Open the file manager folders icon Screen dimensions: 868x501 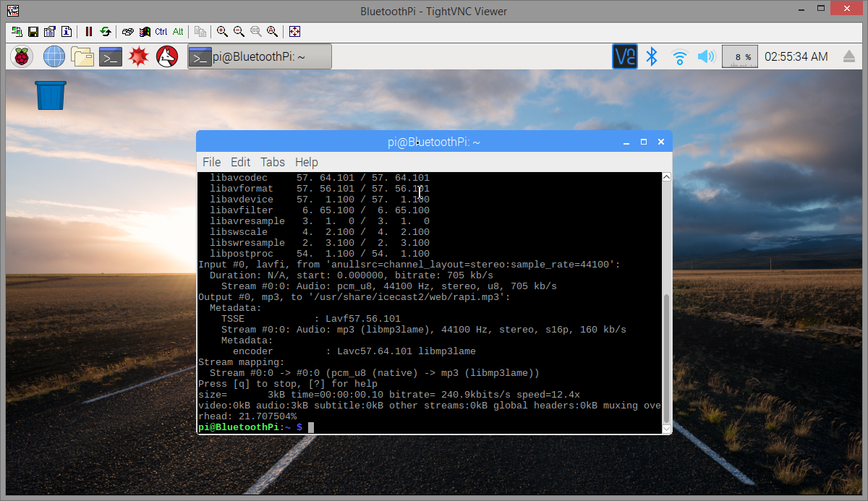[82, 56]
